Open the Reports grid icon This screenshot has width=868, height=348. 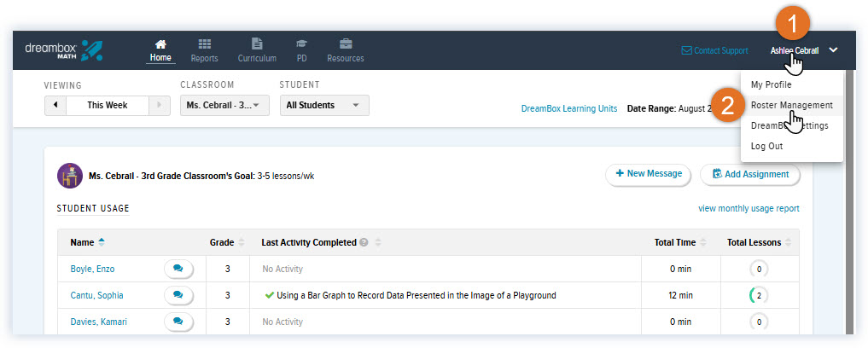click(x=204, y=43)
